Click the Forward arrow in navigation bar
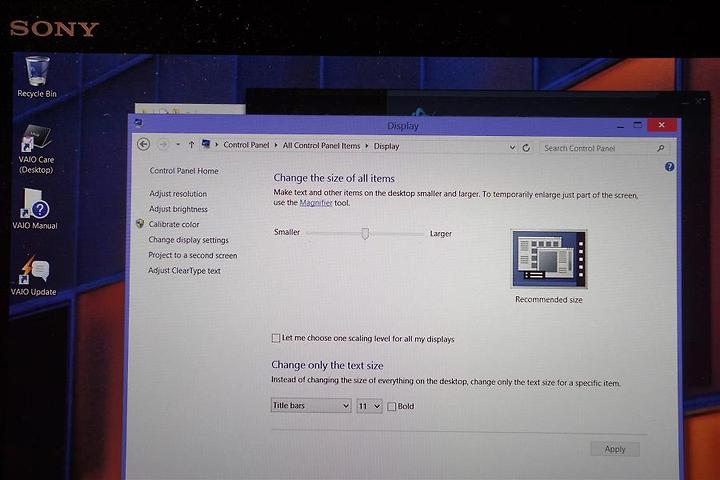Screen dimensions: 720x480 coord(163,145)
